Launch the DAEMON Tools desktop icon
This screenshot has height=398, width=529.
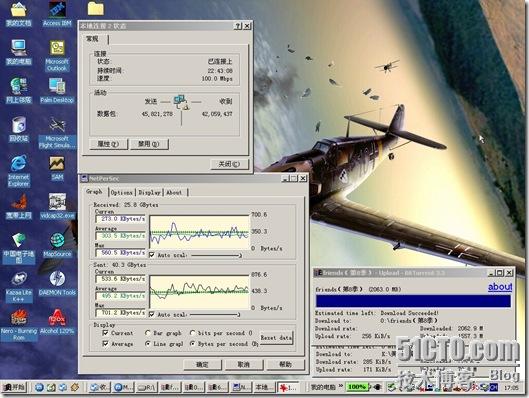pos(57,284)
